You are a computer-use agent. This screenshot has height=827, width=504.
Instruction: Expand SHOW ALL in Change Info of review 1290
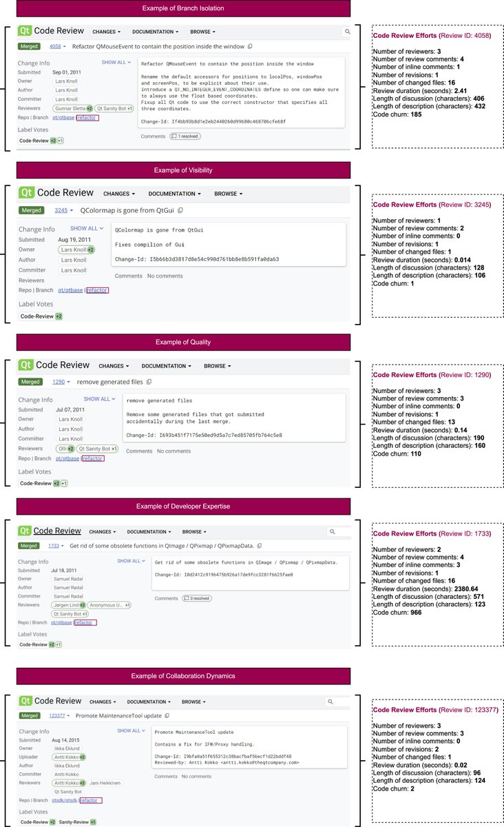coord(100,399)
